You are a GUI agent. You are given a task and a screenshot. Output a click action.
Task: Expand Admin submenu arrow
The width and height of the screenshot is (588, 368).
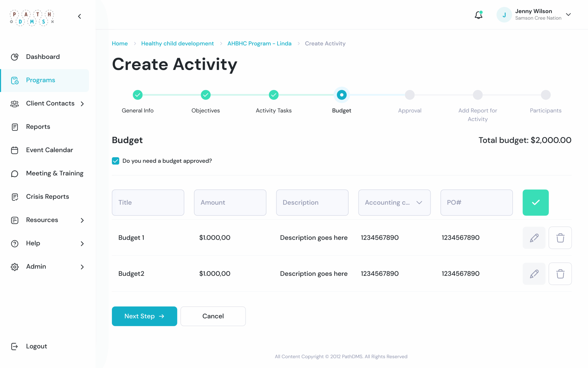click(x=82, y=267)
